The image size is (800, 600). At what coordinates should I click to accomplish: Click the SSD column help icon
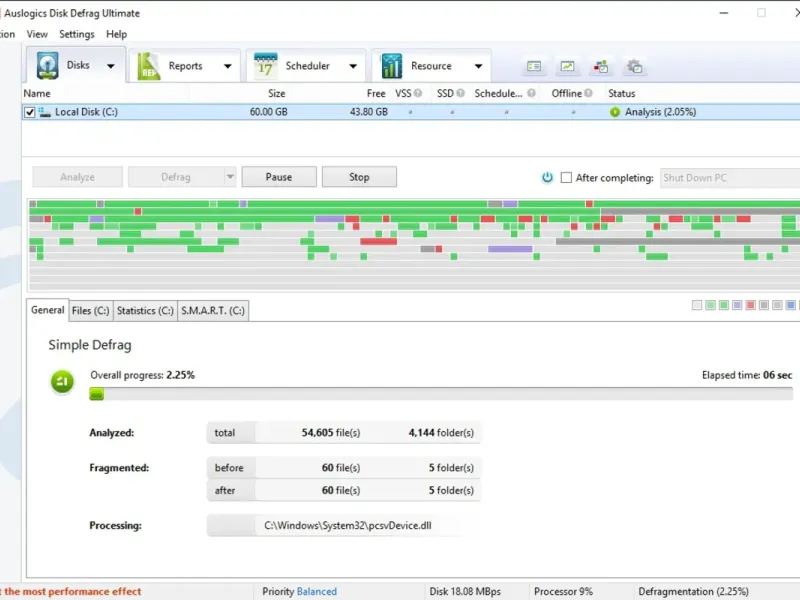pyautogui.click(x=460, y=93)
